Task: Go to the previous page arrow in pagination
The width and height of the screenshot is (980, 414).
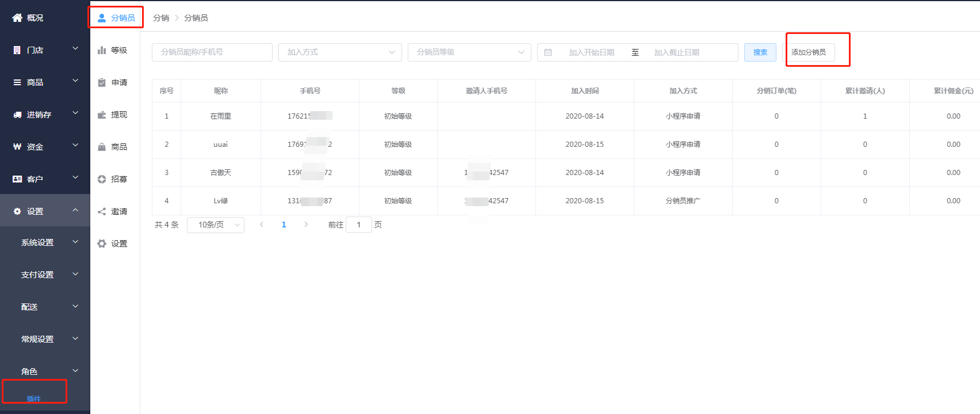Action: click(262, 225)
